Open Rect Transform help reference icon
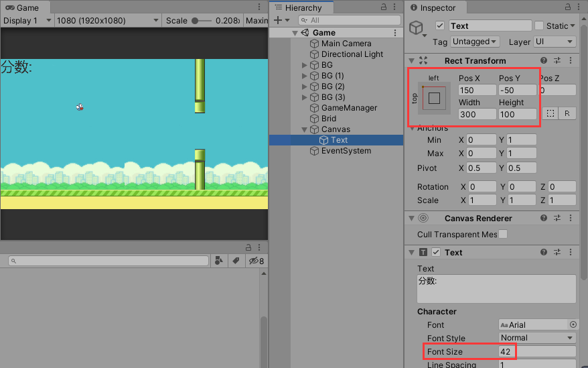 544,60
